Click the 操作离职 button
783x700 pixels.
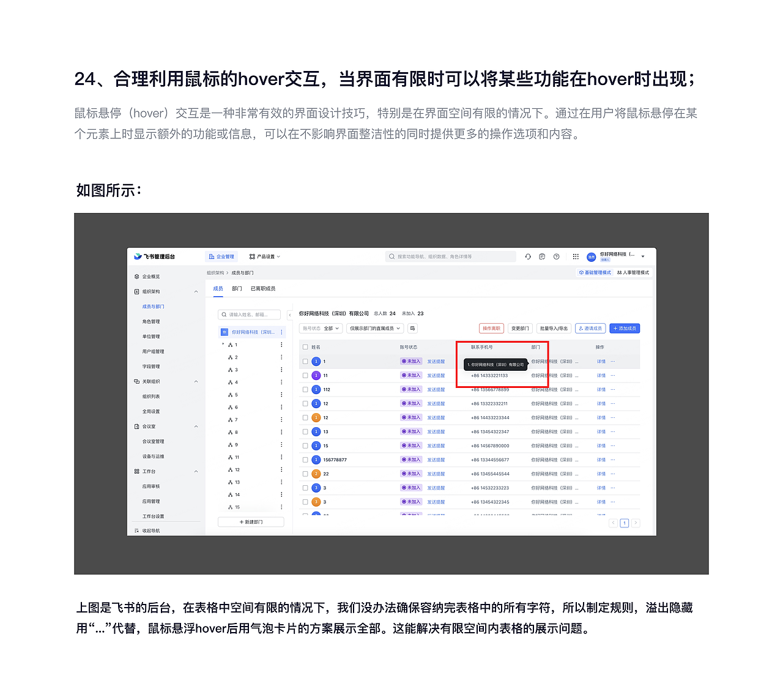click(x=491, y=329)
